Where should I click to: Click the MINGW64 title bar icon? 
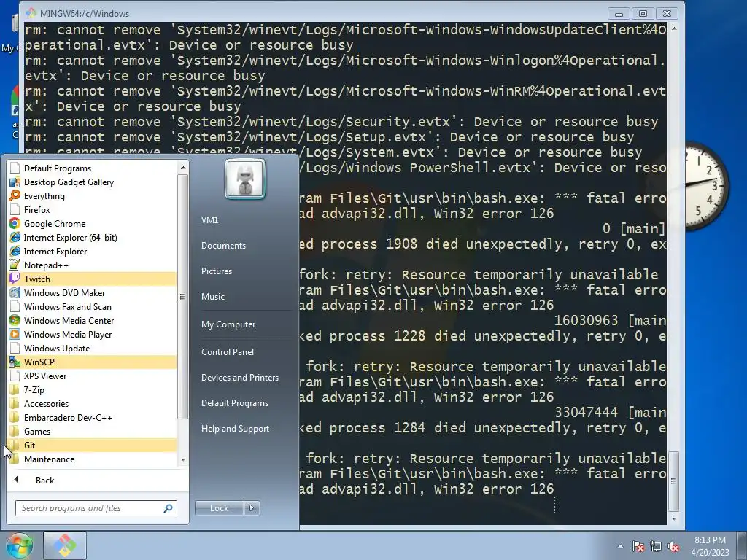coord(31,13)
